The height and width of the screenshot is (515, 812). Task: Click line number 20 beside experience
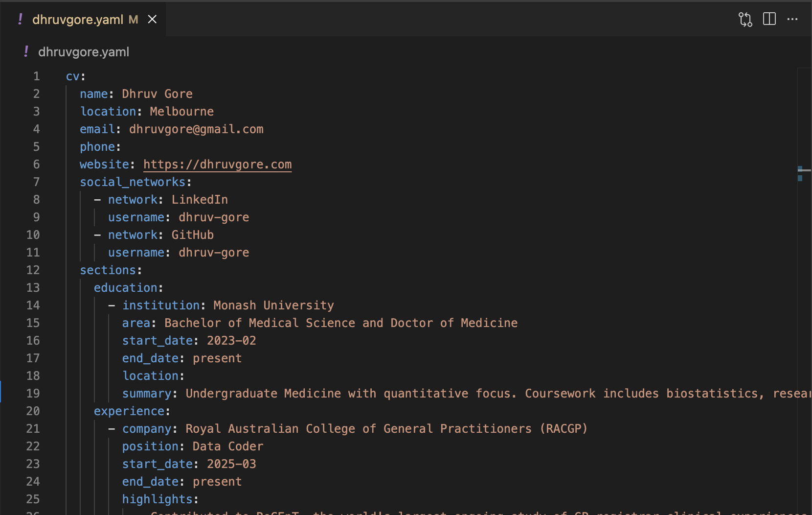(x=33, y=411)
